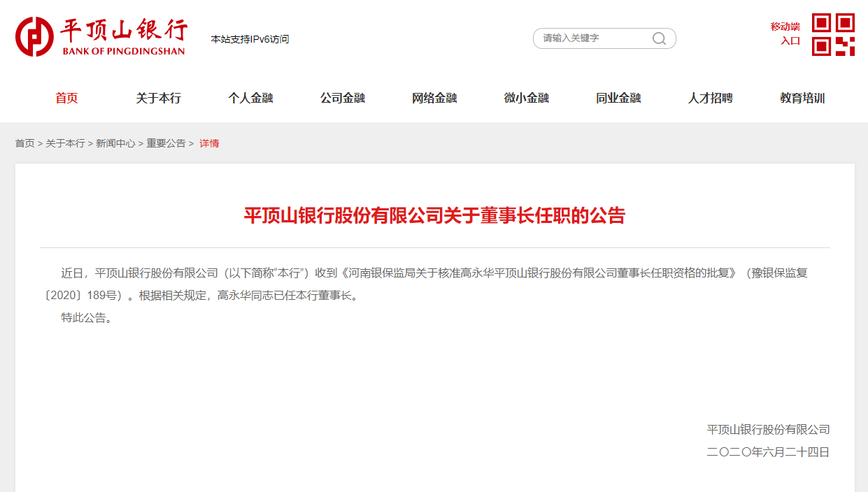868x492 pixels.
Task: Open the 同业金融 navigation menu
Action: pyautogui.click(x=618, y=99)
